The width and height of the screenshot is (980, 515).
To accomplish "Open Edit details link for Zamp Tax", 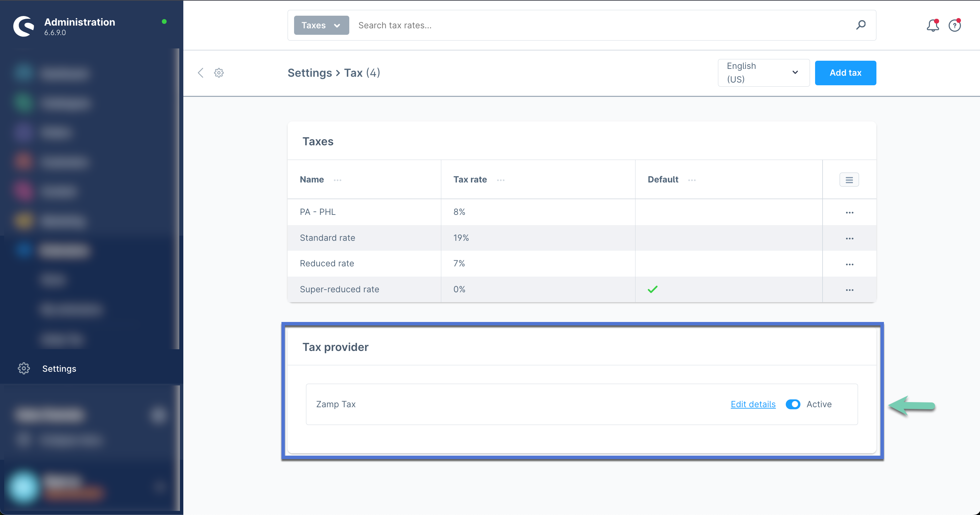I will click(x=753, y=404).
